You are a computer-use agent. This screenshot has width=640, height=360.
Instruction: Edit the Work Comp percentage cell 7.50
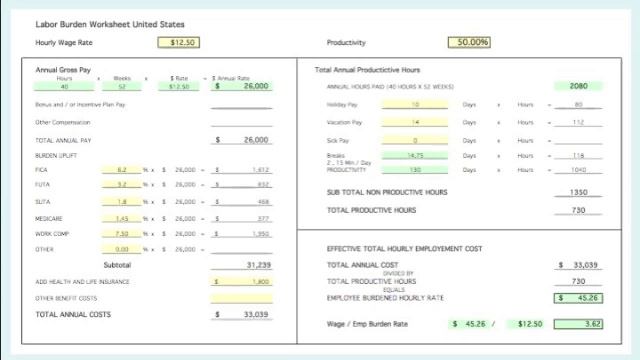(x=122, y=234)
